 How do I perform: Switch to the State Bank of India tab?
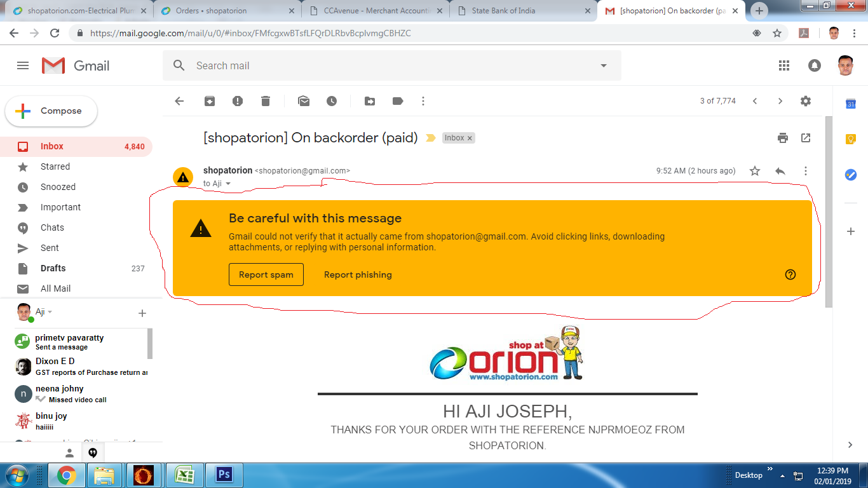click(523, 11)
